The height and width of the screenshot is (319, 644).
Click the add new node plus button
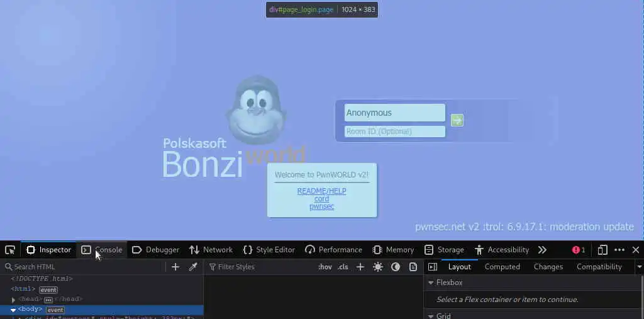point(175,267)
